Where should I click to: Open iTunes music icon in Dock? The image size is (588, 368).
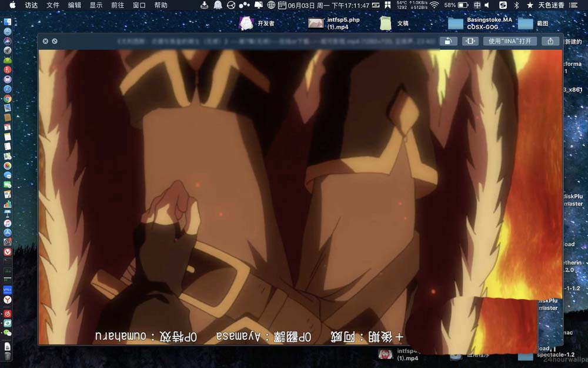click(x=8, y=223)
